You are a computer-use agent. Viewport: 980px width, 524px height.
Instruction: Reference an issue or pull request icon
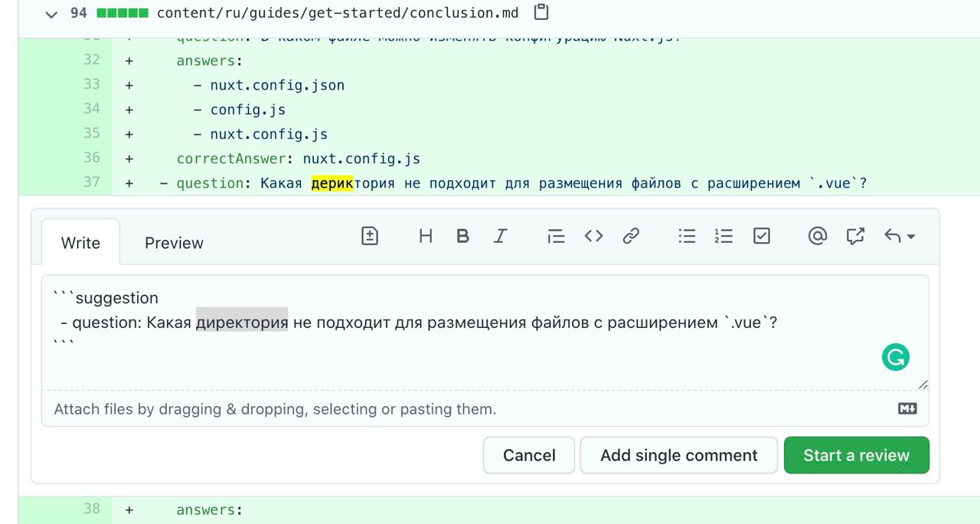(x=855, y=236)
